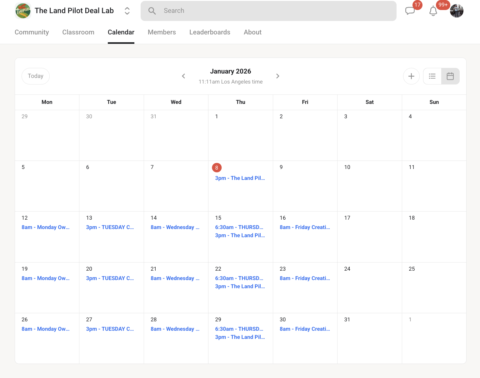Screen dimensions: 480x378
Task: Open 3pm Land Pilot event on January 29
Action: (240, 337)
